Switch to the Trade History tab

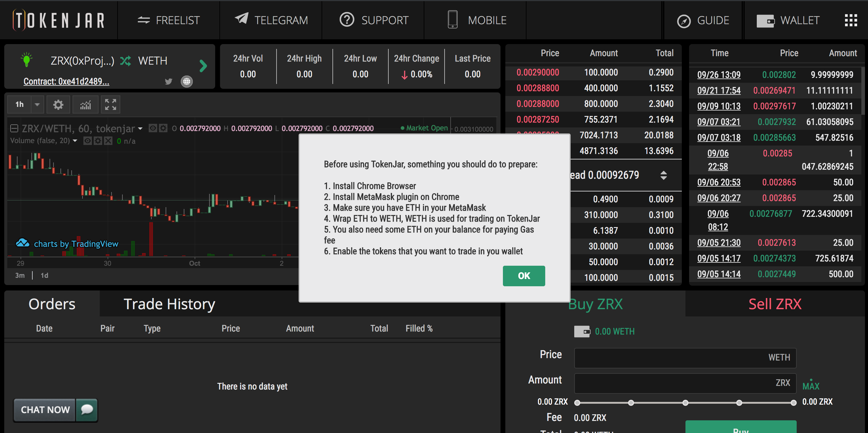click(170, 304)
